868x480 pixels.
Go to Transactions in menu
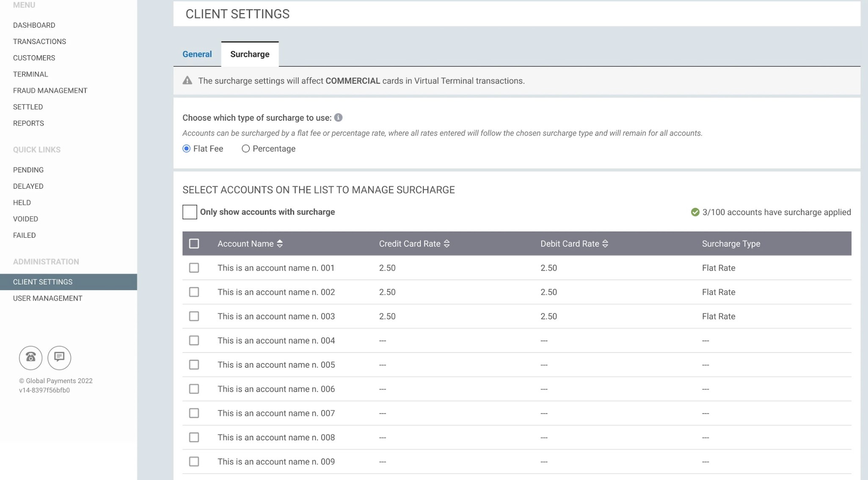tap(39, 41)
